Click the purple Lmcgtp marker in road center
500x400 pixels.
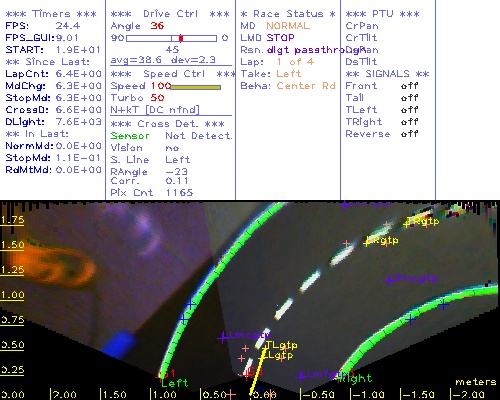point(413,278)
